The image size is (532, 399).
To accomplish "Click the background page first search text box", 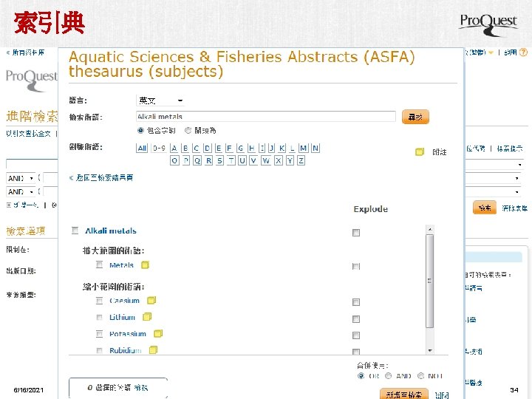I will tap(32, 164).
